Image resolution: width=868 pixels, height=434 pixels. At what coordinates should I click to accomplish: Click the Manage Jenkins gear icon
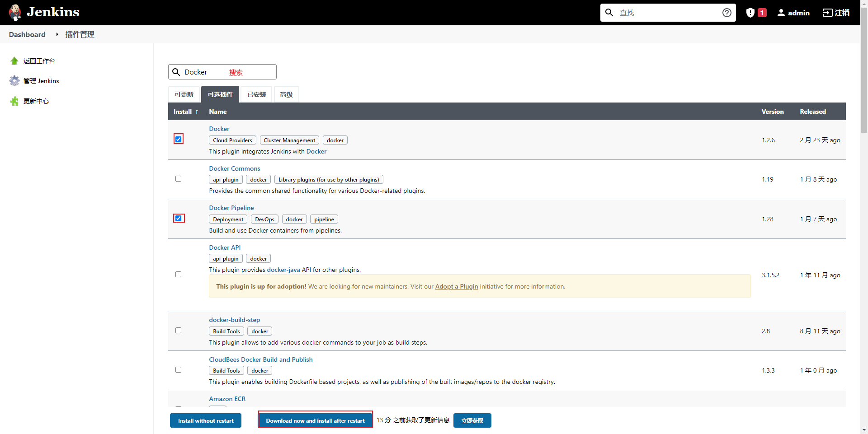click(x=14, y=81)
